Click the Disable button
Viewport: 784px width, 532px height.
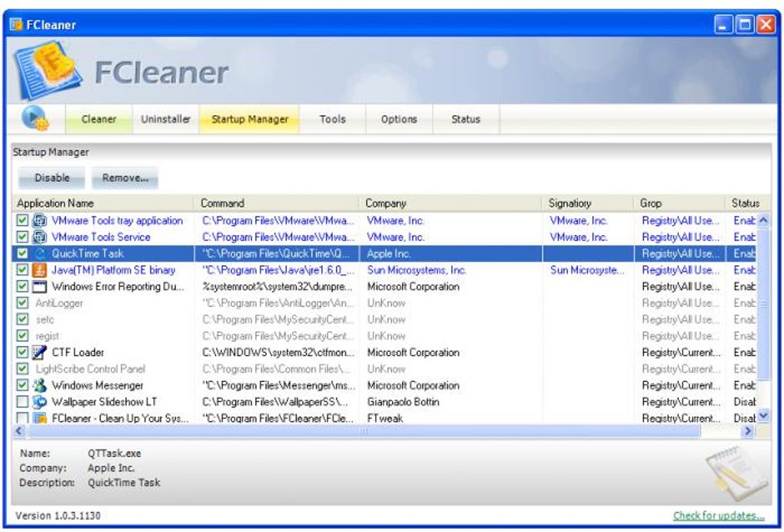(x=51, y=178)
